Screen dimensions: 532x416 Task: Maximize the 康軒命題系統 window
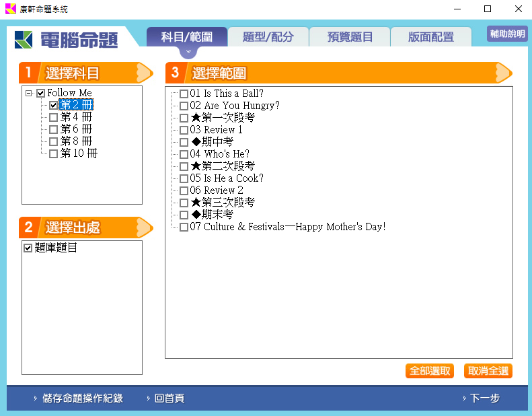pyautogui.click(x=488, y=9)
